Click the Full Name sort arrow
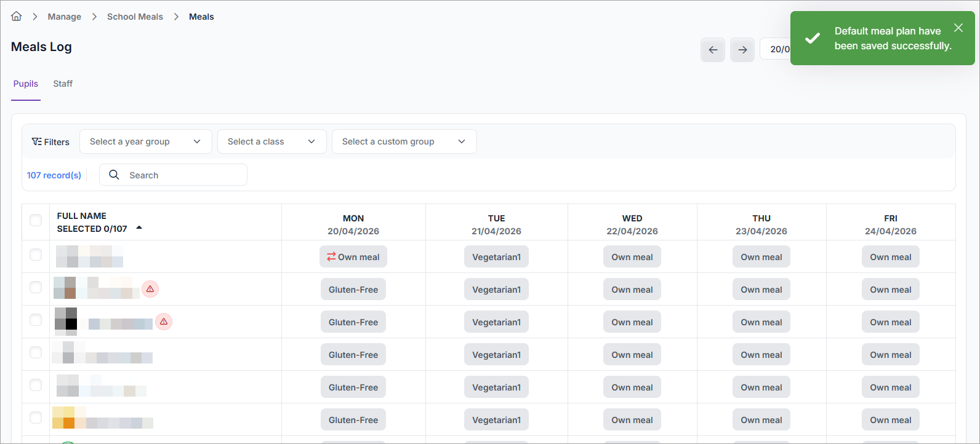Image resolution: width=980 pixels, height=444 pixels. [139, 228]
